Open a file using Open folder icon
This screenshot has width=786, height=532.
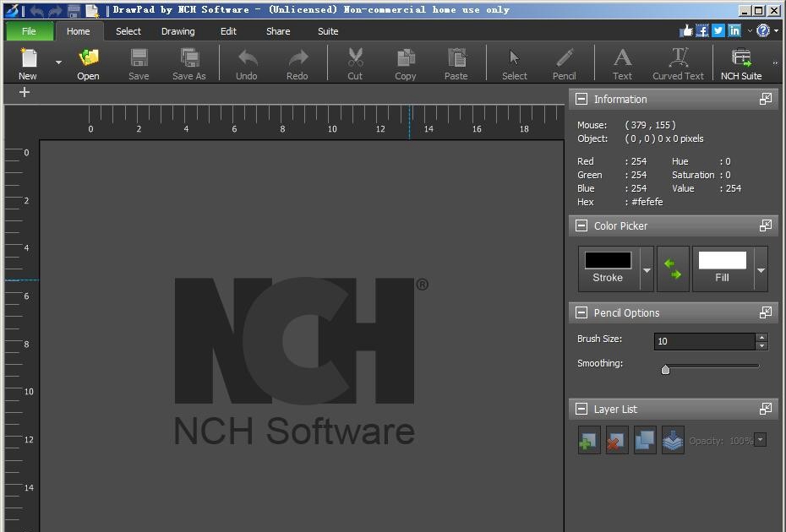[88, 63]
